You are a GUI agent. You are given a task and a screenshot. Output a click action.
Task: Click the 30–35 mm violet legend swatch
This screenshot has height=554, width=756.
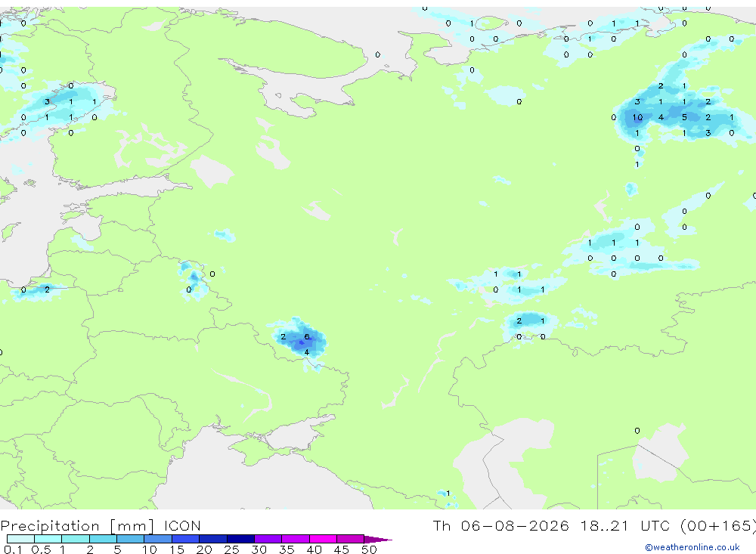(268, 539)
